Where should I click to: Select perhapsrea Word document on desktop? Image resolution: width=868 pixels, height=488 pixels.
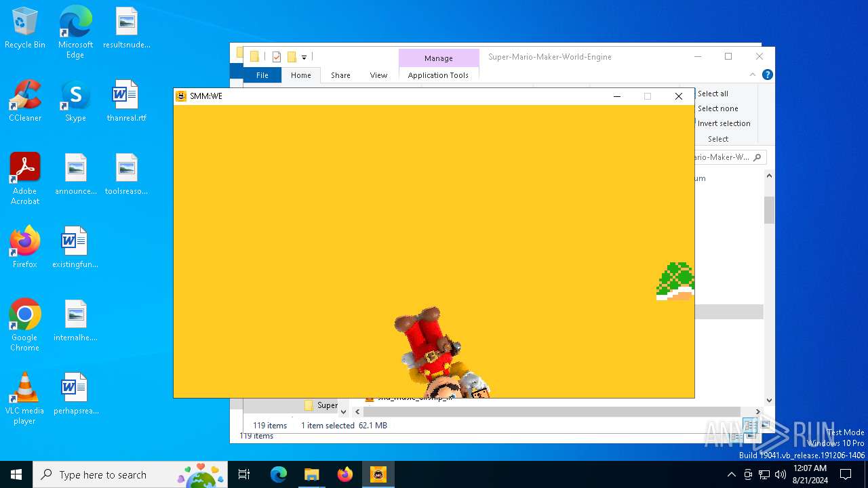click(75, 394)
